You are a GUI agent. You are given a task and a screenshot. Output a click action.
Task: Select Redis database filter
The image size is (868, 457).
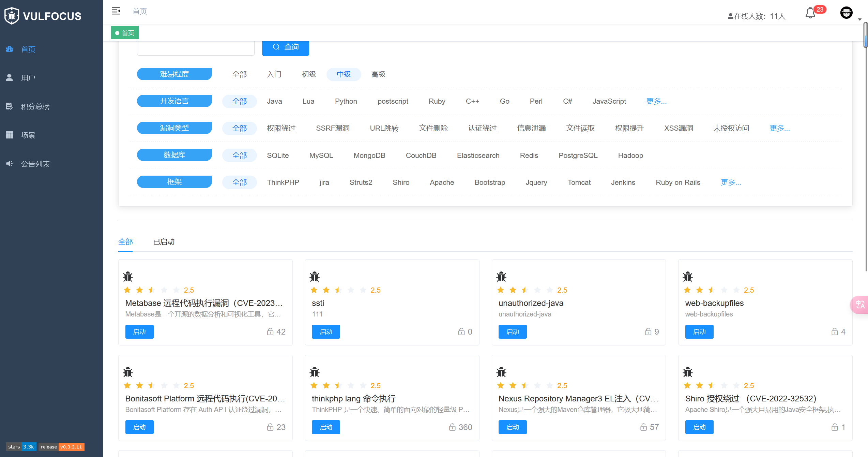pos(529,156)
